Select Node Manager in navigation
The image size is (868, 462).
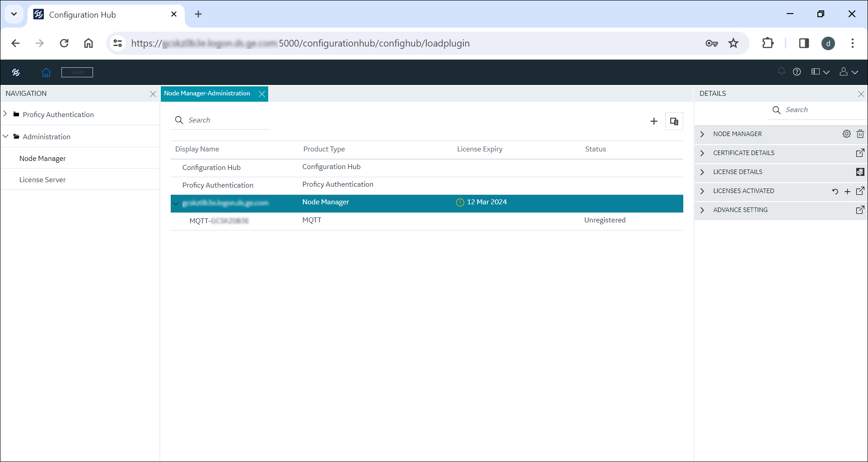(42, 158)
